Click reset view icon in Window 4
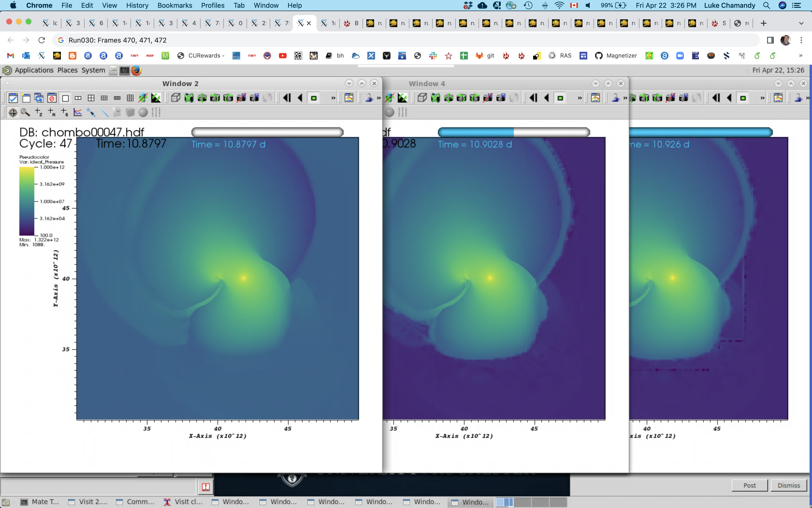The height and width of the screenshot is (508, 812). pyautogui.click(x=435, y=98)
